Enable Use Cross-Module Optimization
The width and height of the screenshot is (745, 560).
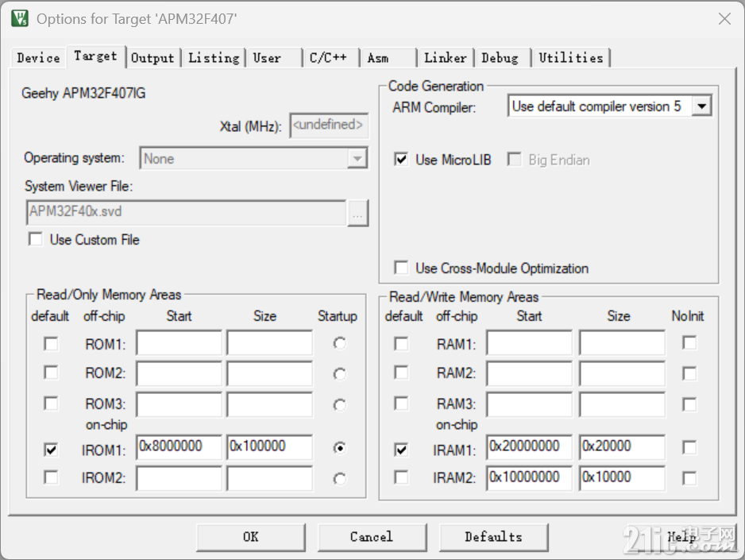click(401, 268)
